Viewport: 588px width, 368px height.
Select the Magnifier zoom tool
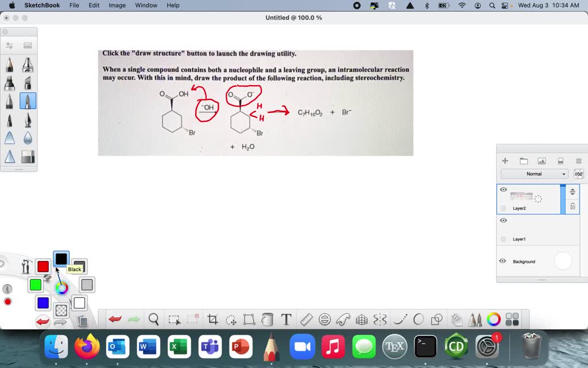pyautogui.click(x=153, y=319)
